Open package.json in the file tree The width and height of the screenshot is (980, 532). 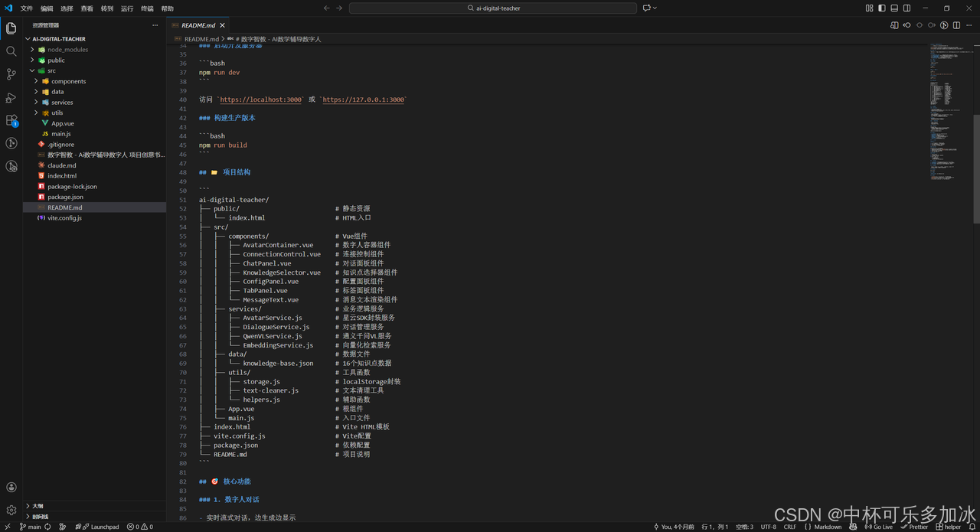(x=94, y=197)
